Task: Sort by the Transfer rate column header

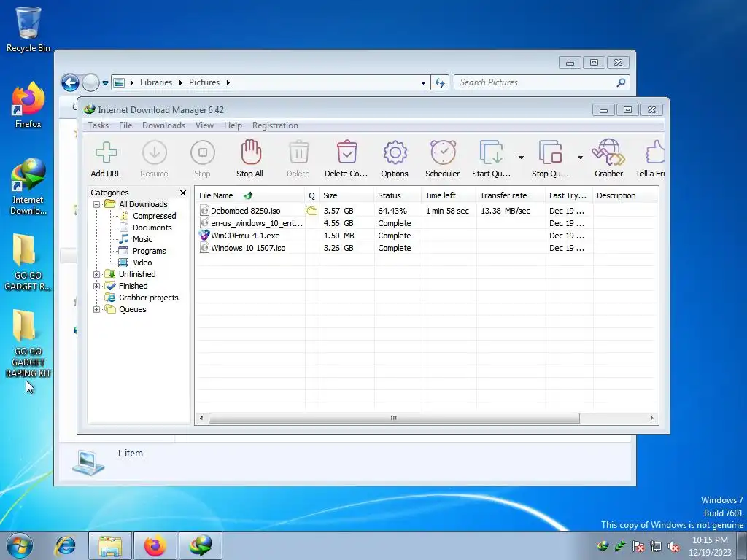Action: pyautogui.click(x=511, y=195)
